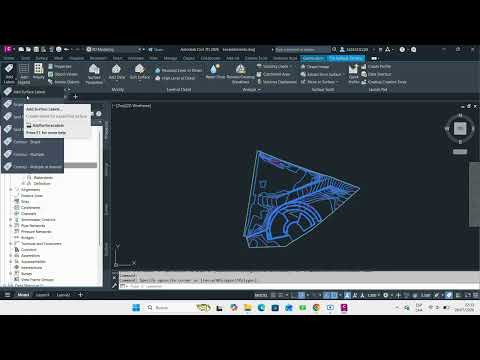The width and height of the screenshot is (480, 360).
Task: Expand the Analyze panel dropdown
Action: coord(251,89)
